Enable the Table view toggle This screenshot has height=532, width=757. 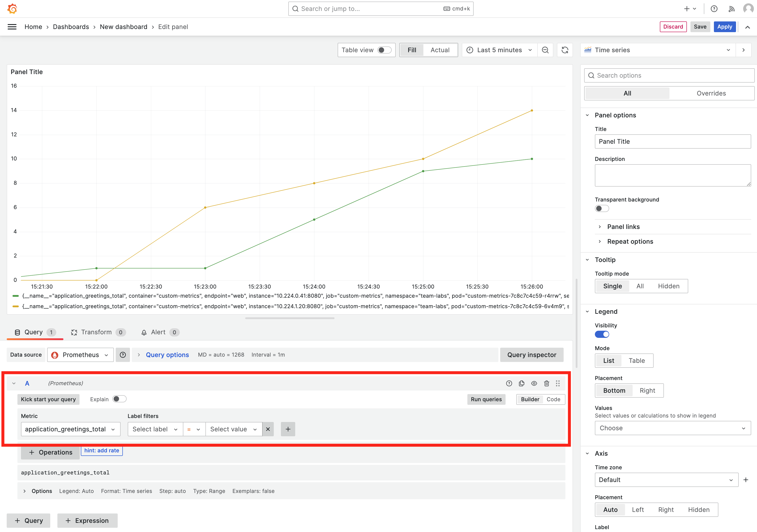click(x=384, y=50)
